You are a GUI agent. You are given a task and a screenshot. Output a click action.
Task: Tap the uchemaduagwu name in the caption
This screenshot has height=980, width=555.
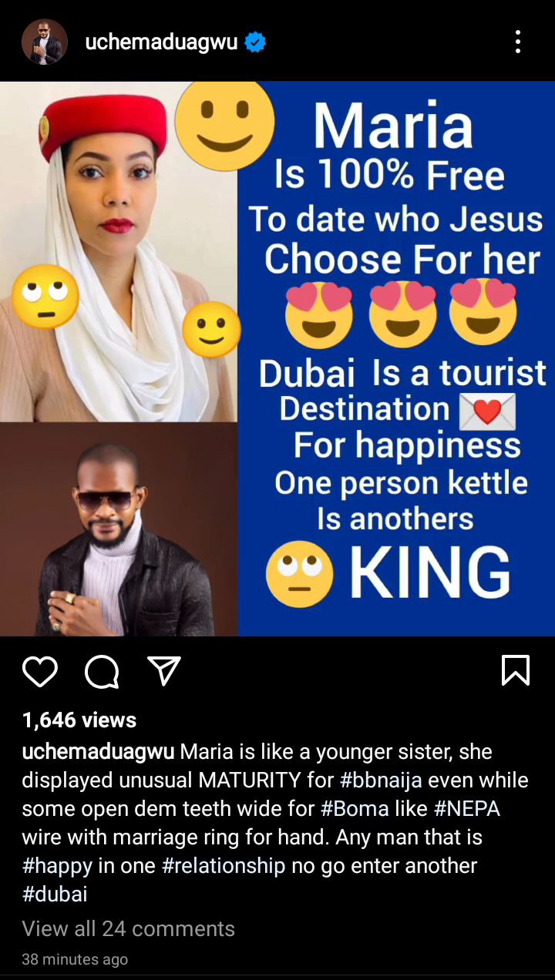pos(98,751)
